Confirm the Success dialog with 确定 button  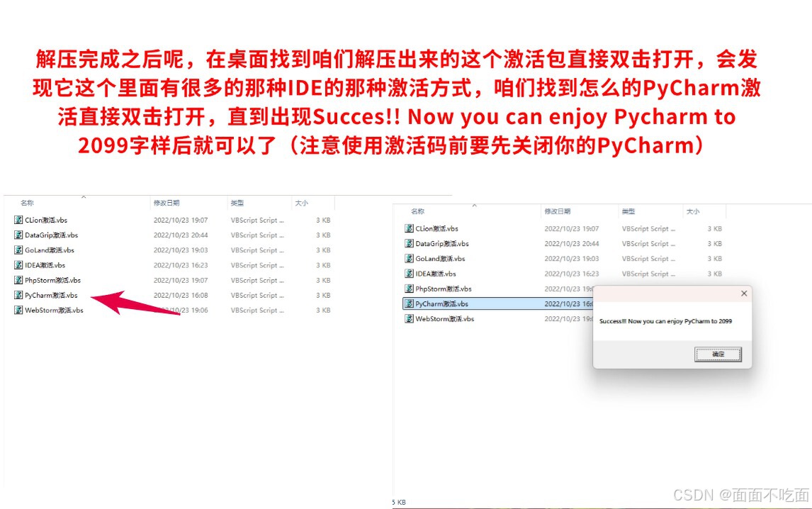click(718, 354)
